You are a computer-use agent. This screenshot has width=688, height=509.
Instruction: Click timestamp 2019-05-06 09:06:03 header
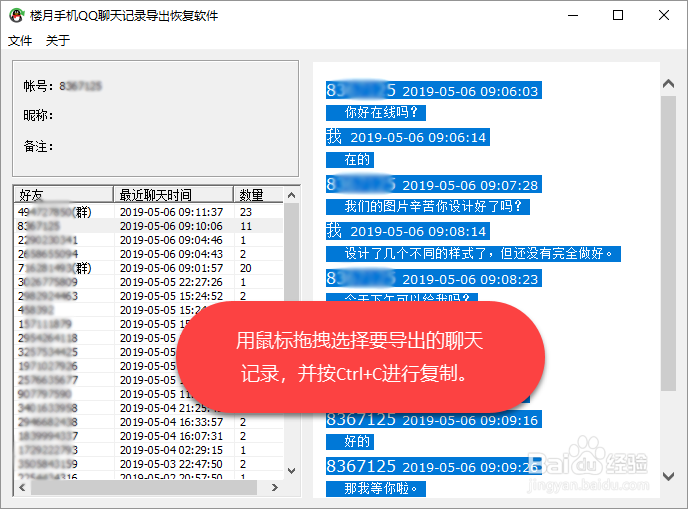click(x=470, y=91)
